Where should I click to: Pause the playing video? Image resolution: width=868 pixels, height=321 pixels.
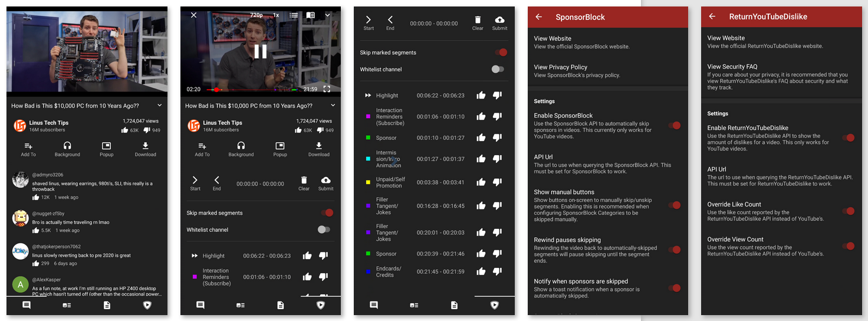(260, 52)
